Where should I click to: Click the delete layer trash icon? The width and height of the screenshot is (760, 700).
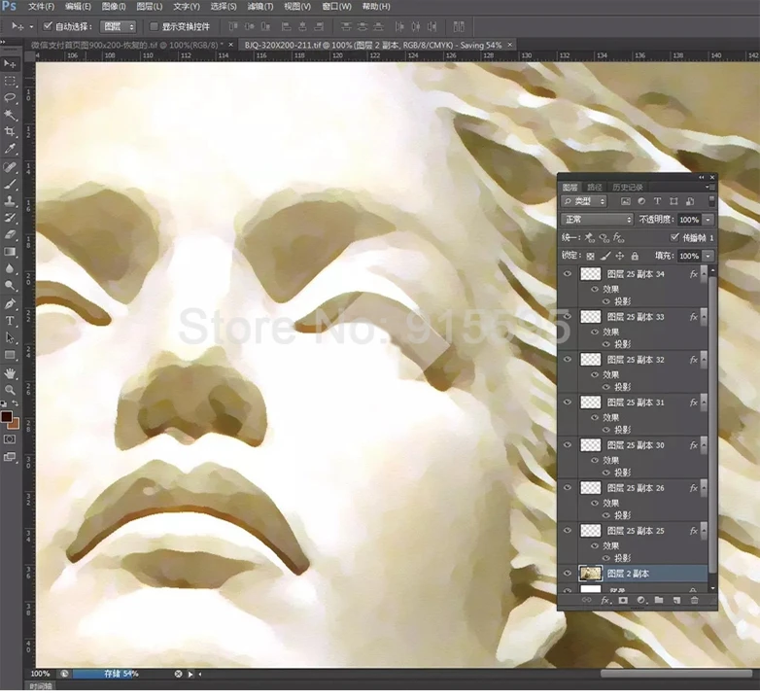point(694,601)
